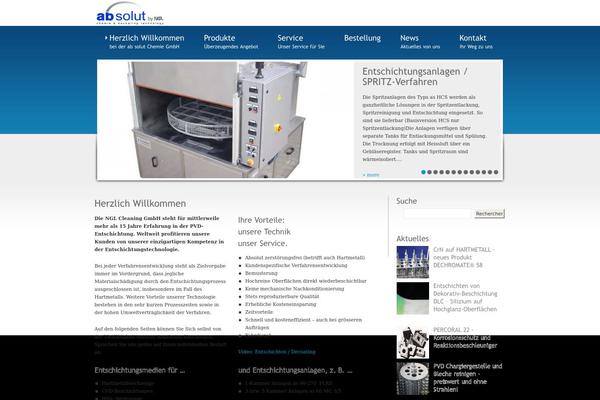Open the Entschichtungsanlagen / SPRITZ-Verfahren slide title
The height and width of the screenshot is (400, 600).
(x=415, y=77)
